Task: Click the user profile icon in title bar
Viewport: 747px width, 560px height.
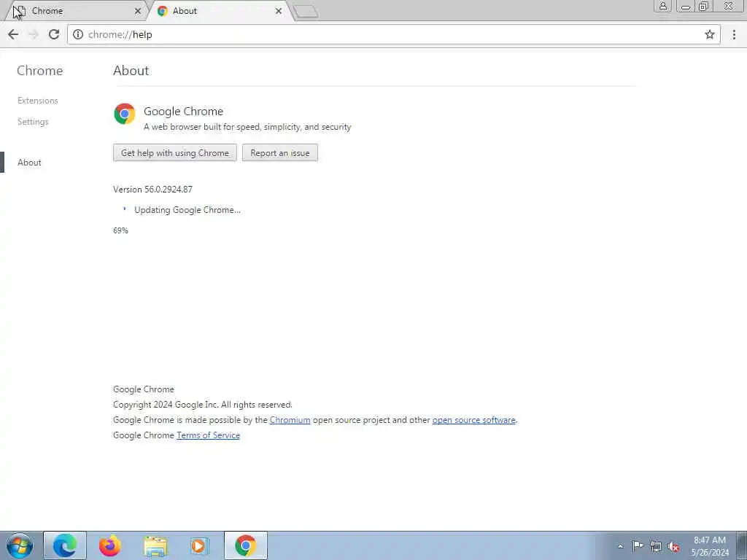Action: (662, 6)
